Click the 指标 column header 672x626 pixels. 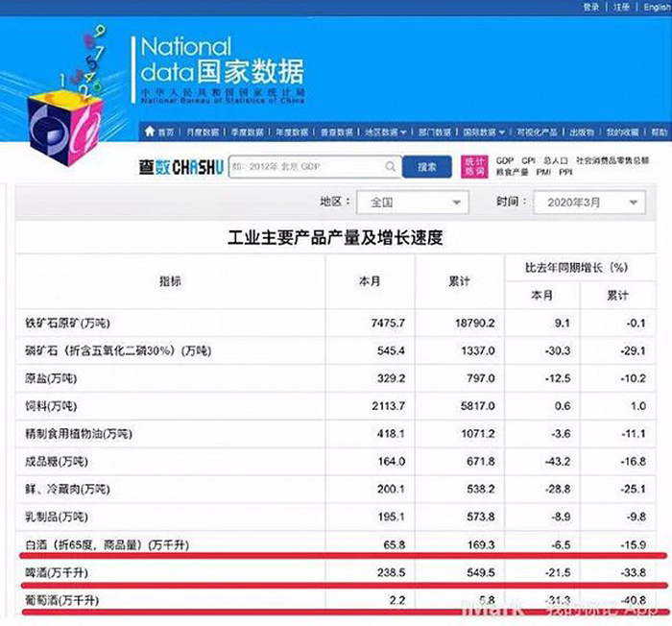170,281
